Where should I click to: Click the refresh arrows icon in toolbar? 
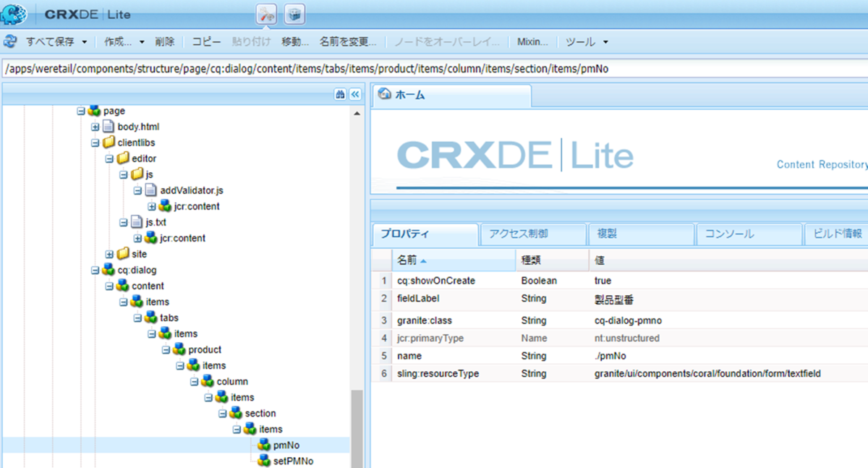click(10, 42)
